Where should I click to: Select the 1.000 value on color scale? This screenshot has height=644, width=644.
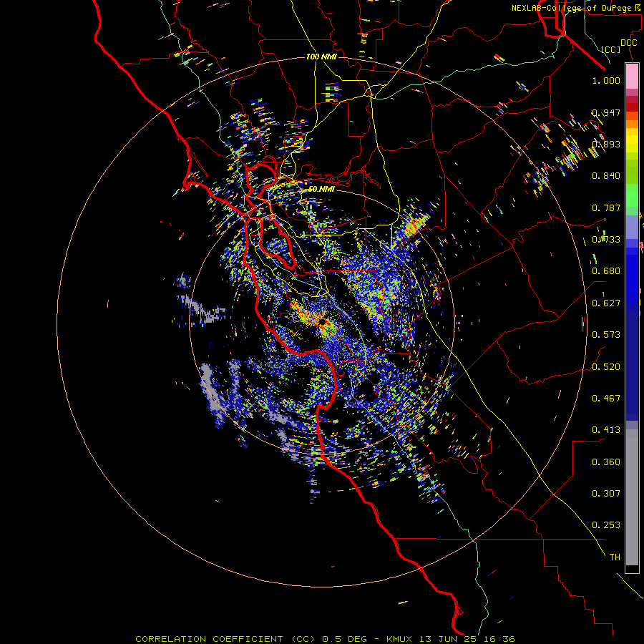[x=606, y=80]
